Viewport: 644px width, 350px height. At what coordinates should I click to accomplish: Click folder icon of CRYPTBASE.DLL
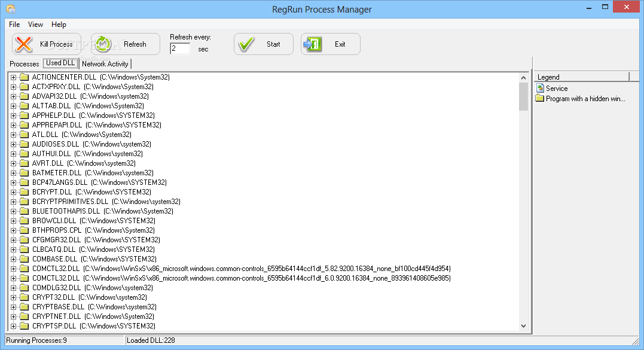click(x=25, y=307)
